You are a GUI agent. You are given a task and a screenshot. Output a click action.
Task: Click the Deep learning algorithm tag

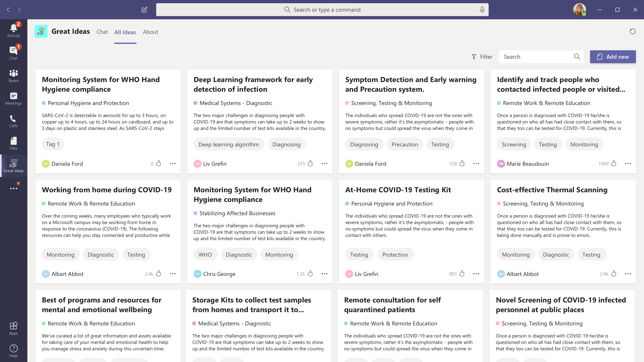[x=228, y=144]
